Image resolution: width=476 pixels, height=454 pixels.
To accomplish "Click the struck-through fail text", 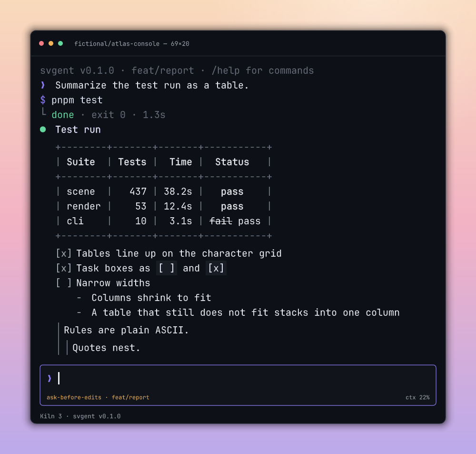I will (221, 221).
